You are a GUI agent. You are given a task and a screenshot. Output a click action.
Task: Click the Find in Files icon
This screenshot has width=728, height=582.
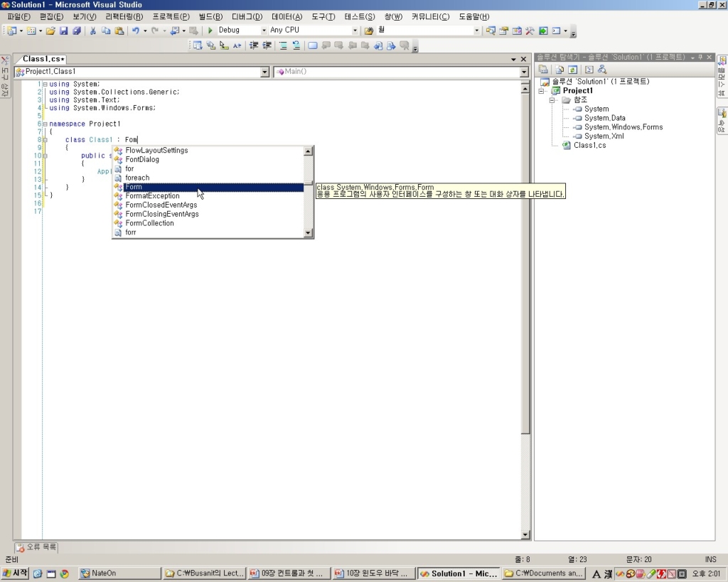[369, 31]
